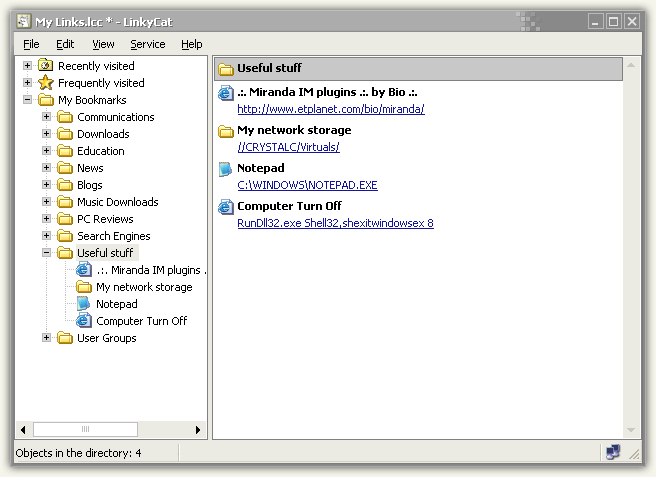Open the RunDll32.exe Shell32 link
The width and height of the screenshot is (656, 477).
pyautogui.click(x=336, y=223)
